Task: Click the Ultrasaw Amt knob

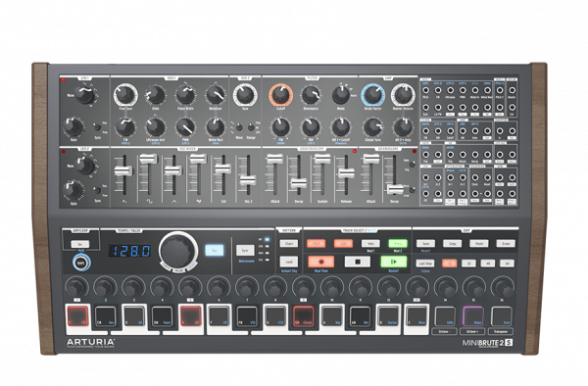Action: (155, 127)
